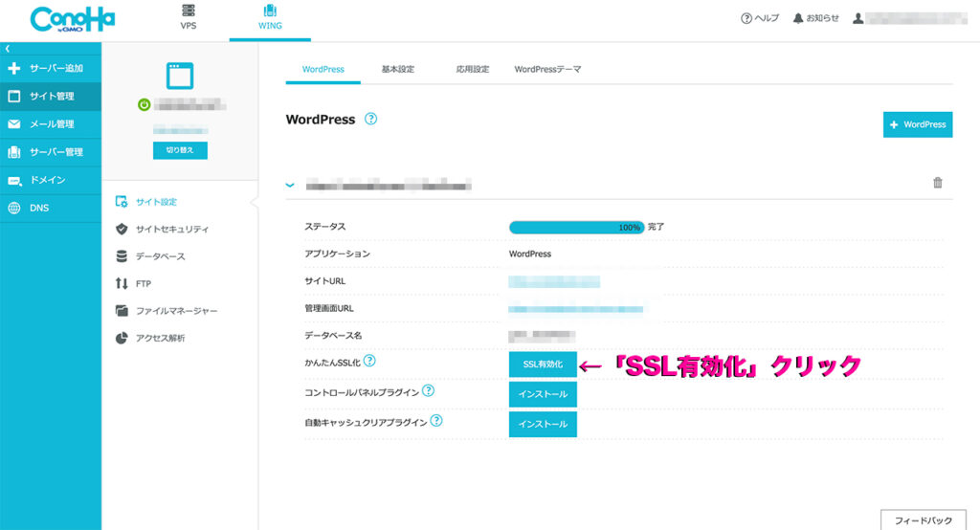This screenshot has width=980, height=530.
Task: Open FTP arrows icon
Action: [122, 283]
